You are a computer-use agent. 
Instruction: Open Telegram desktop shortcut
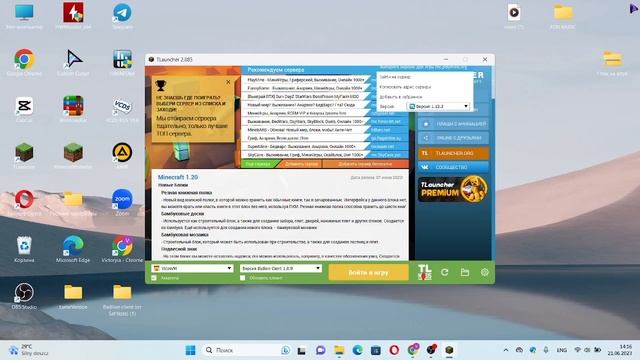click(122, 16)
